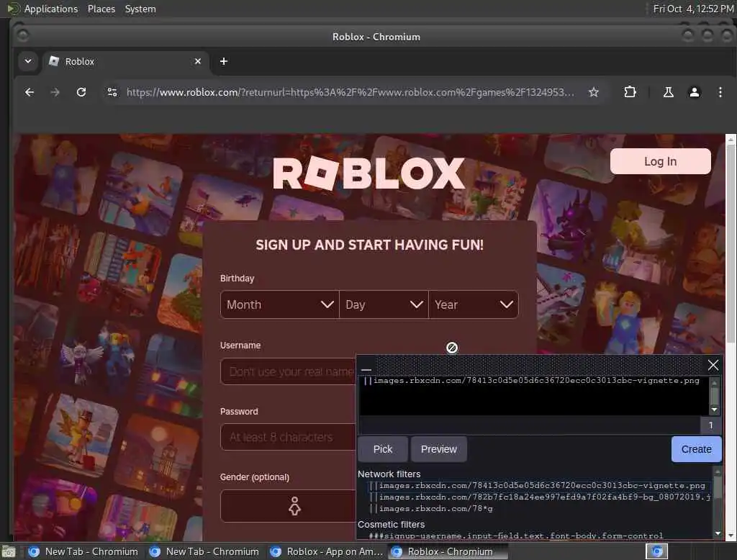Close the element picker panel
The width and height of the screenshot is (737, 560).
click(x=713, y=365)
